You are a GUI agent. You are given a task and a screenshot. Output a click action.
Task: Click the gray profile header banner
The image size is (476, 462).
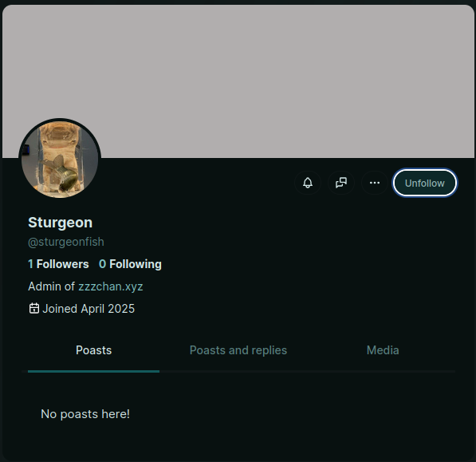coord(238,81)
